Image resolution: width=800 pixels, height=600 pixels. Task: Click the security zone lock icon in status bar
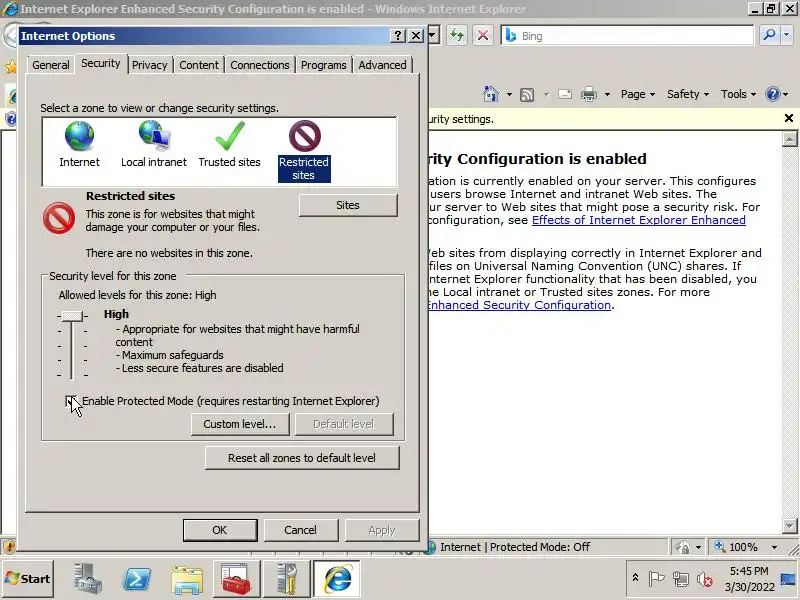[682, 547]
